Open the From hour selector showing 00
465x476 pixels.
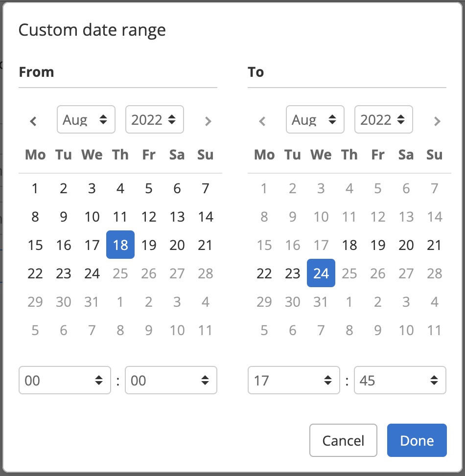point(65,380)
